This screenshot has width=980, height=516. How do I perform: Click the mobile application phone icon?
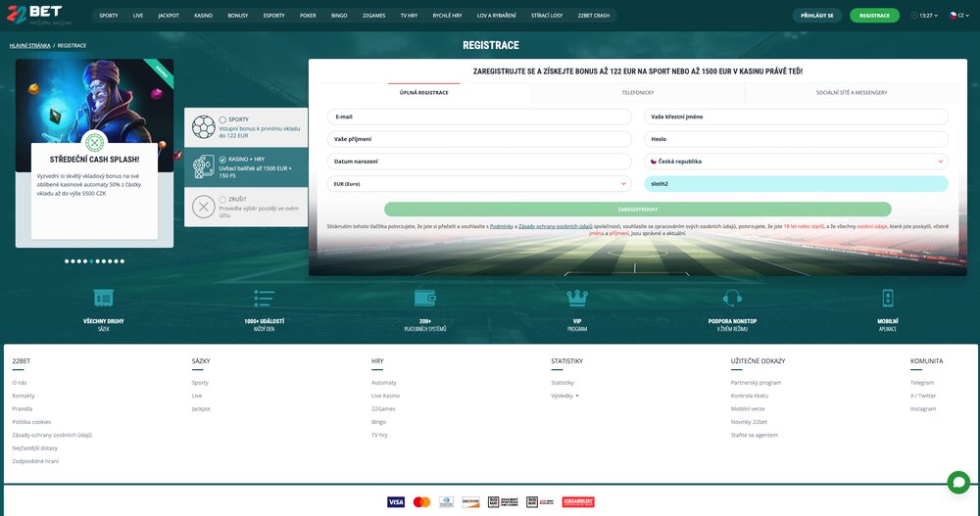coord(887,299)
